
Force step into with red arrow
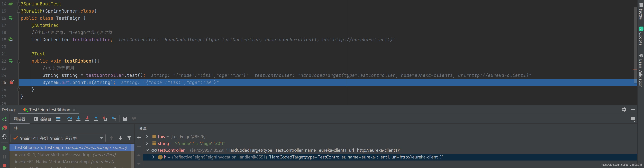pos(87,119)
